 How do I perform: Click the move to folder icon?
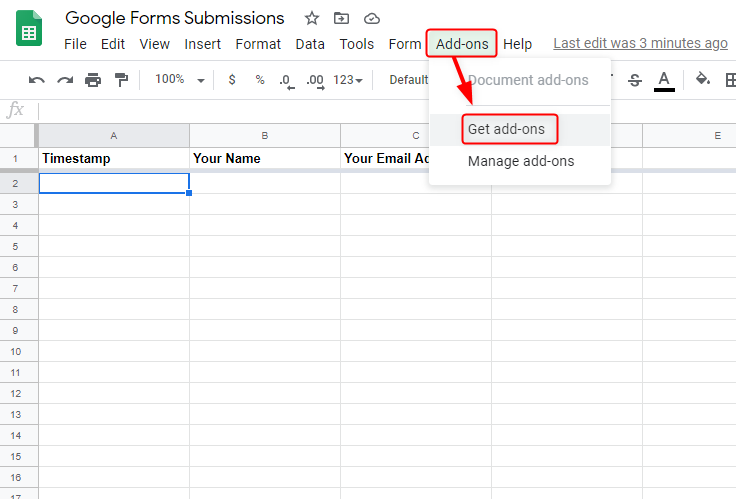[341, 18]
